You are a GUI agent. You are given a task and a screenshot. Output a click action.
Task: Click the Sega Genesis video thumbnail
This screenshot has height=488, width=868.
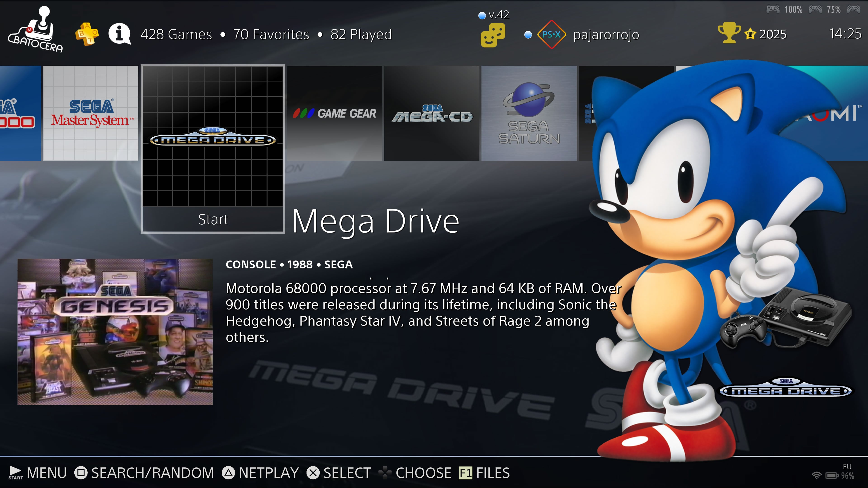[x=115, y=332]
